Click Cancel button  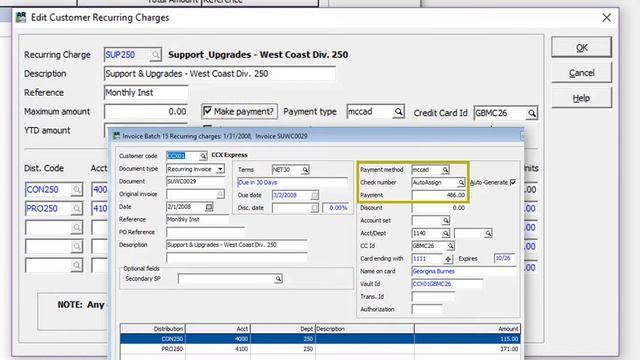click(x=581, y=73)
